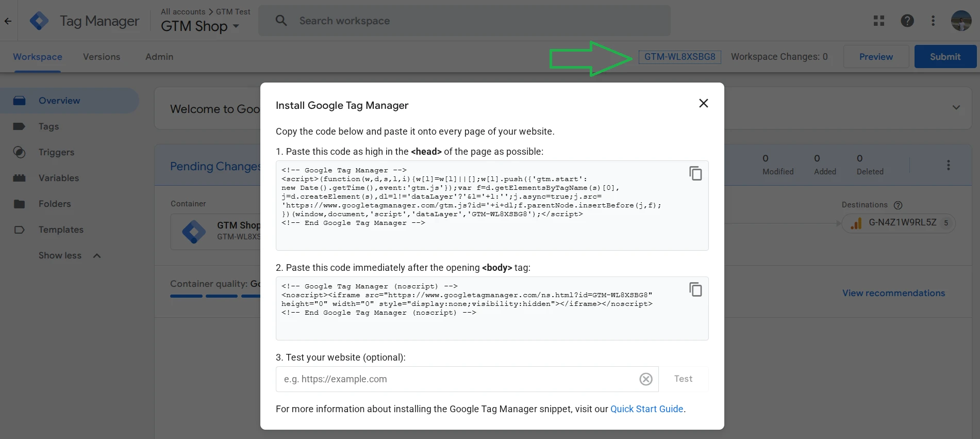Go back using the left arrow icon
This screenshot has height=439, width=980.
coord(8,21)
